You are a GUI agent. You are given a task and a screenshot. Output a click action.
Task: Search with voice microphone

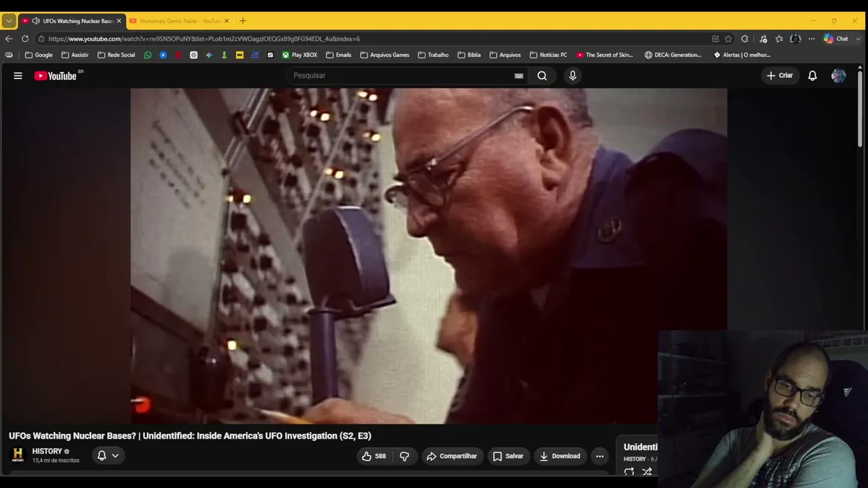(572, 76)
